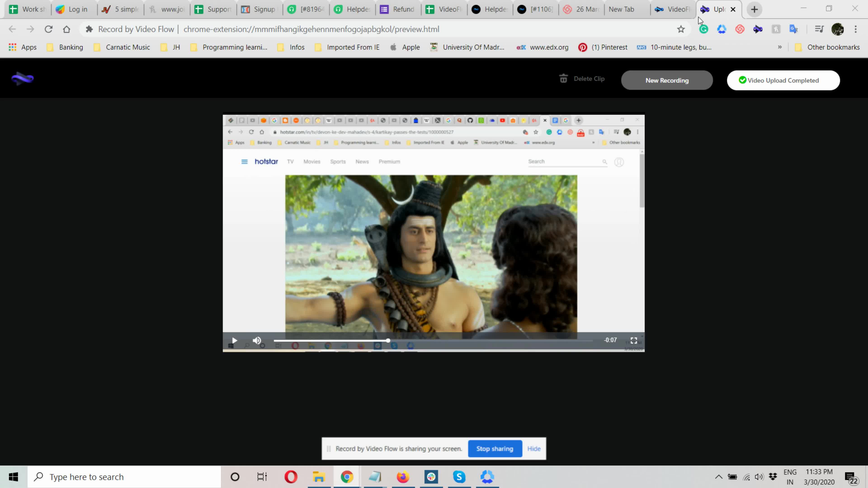Open Firefox from the taskbar

click(x=403, y=477)
